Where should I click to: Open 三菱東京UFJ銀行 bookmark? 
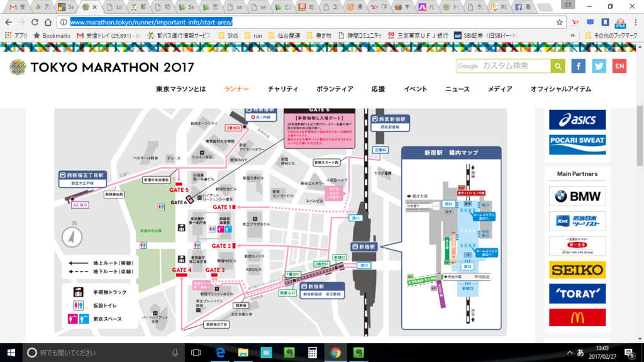[x=418, y=36]
